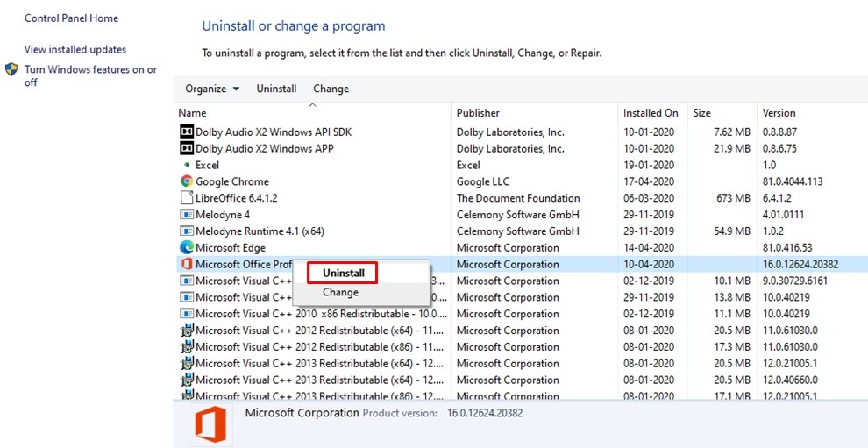Click the sort arrow above Name column
868x448 pixels.
313,104
